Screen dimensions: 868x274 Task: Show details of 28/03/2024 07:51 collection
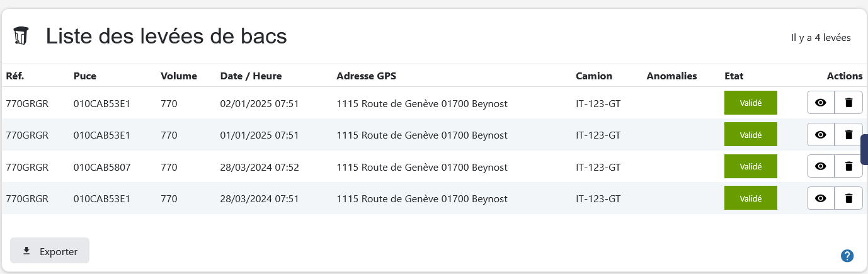tap(820, 198)
